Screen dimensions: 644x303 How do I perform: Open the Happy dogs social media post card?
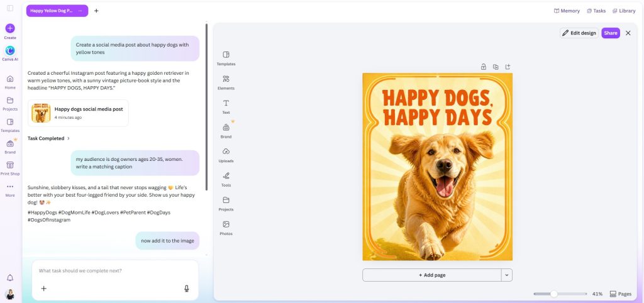point(78,113)
